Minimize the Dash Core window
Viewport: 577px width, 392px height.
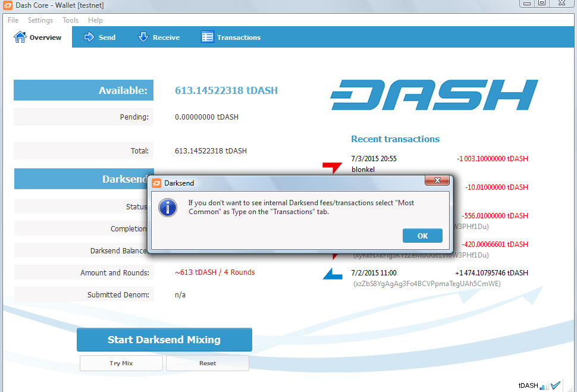click(527, 4)
